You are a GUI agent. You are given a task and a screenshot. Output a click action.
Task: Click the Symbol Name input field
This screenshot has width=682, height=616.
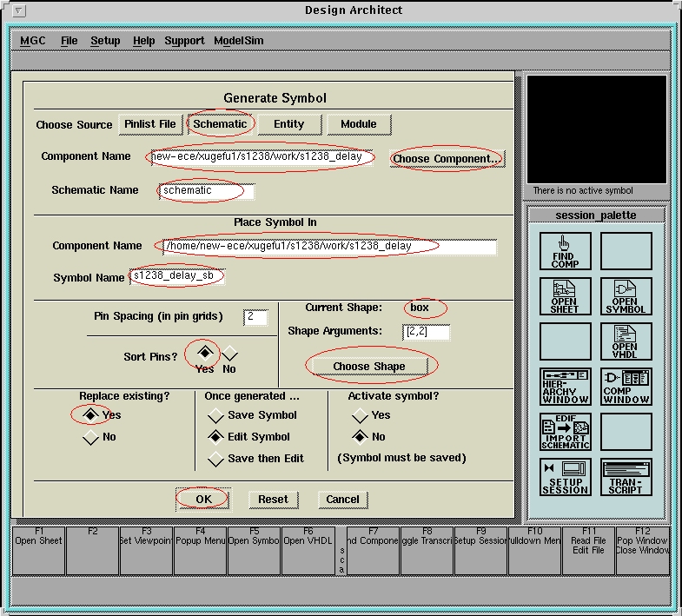(x=177, y=277)
